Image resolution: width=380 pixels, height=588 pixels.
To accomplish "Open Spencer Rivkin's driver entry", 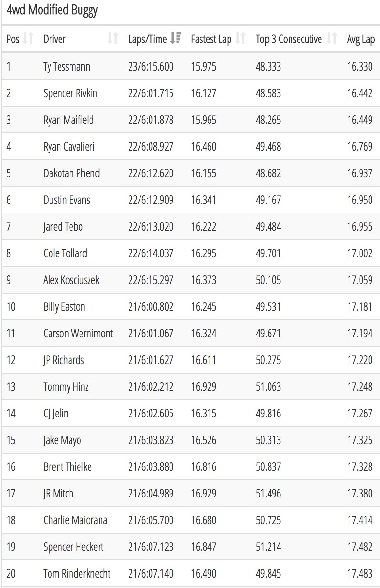I will (70, 93).
